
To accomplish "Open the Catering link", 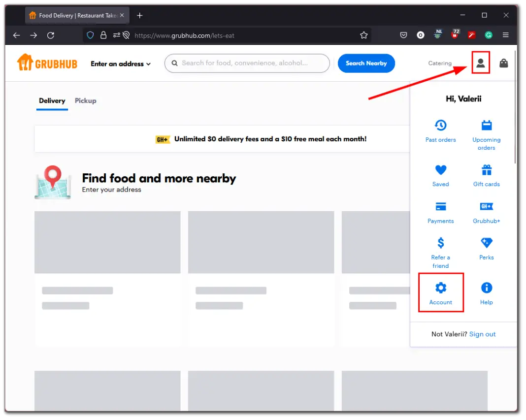I will coord(440,63).
